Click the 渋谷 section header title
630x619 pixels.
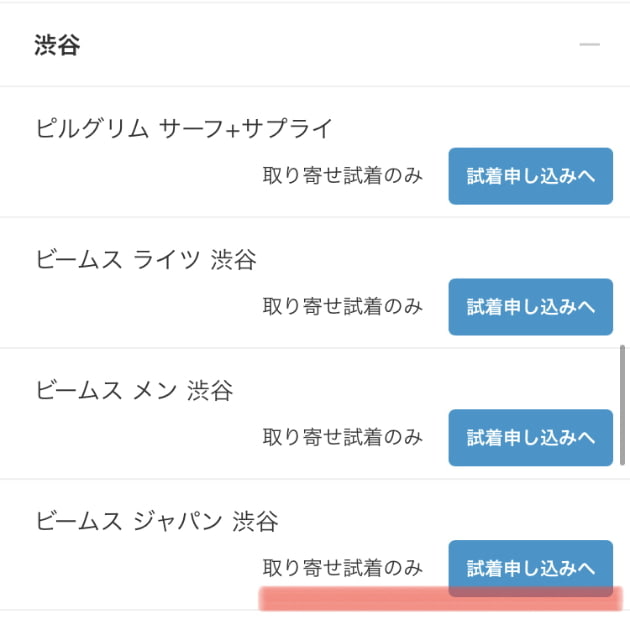pos(57,45)
